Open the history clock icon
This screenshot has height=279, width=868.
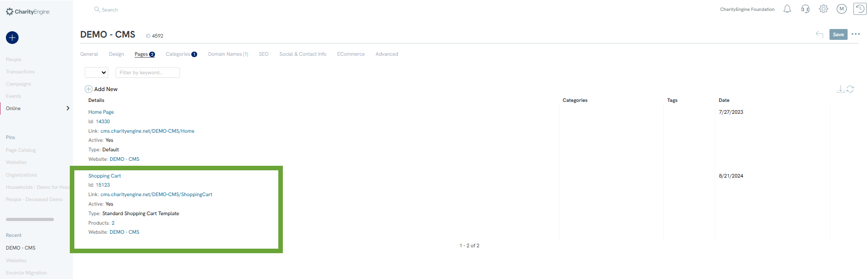[860, 9]
